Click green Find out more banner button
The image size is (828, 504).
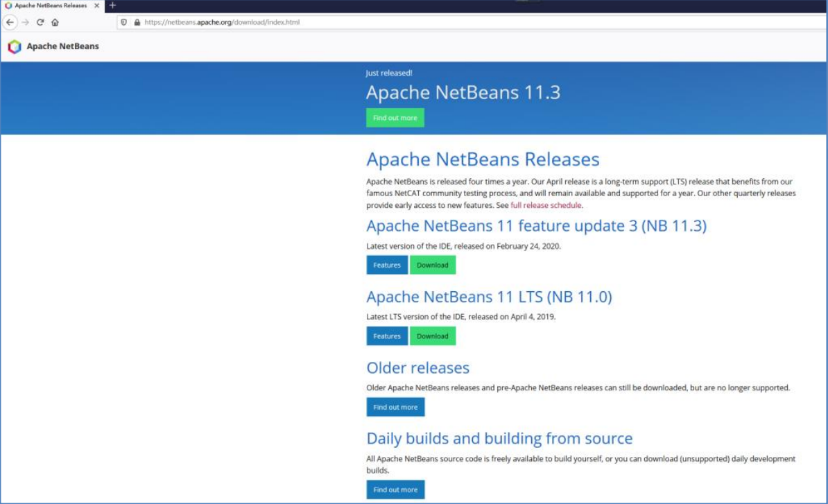[395, 118]
